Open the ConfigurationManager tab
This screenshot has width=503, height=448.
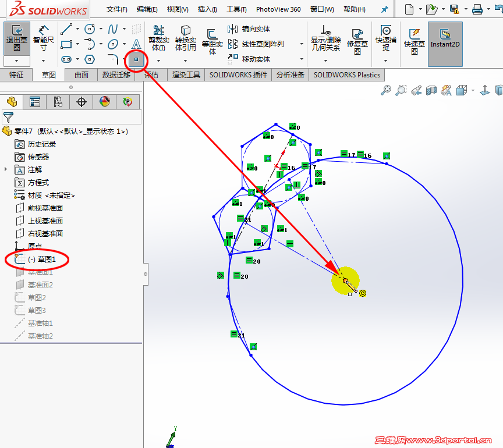(x=58, y=102)
